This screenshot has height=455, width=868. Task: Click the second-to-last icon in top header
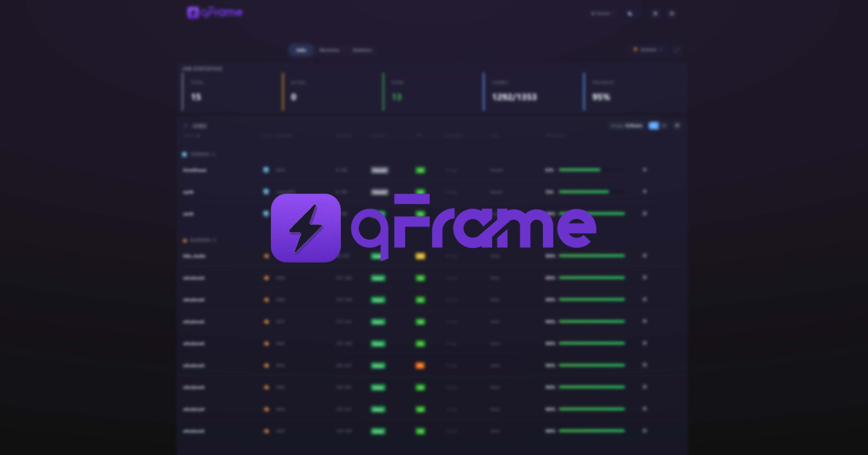(655, 14)
